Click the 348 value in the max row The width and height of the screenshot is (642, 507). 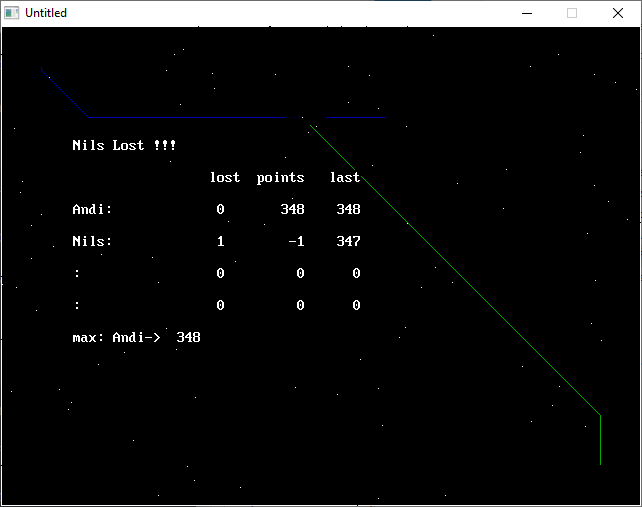tap(188, 338)
